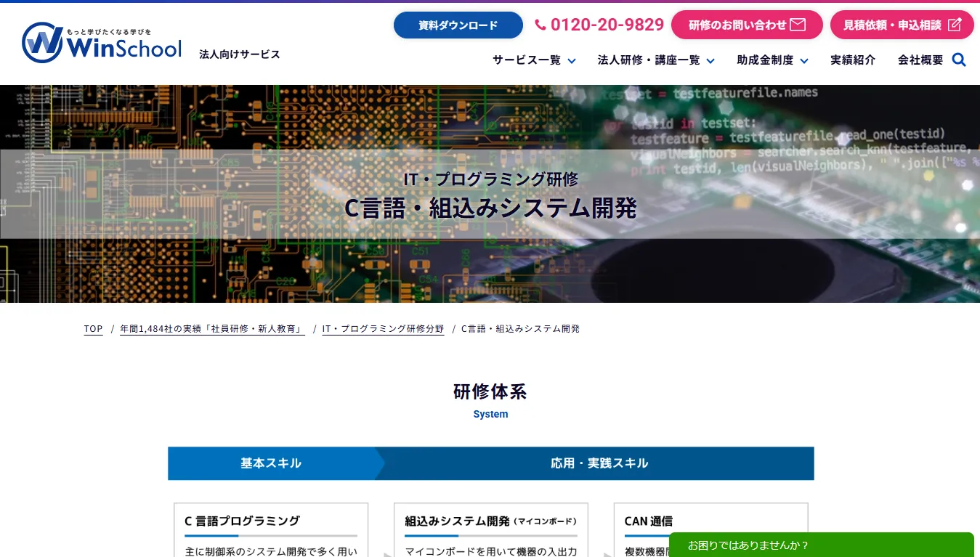980x557 pixels.
Task: Open the IT・プログラミング研修分野 breadcrumb link
Action: (383, 328)
